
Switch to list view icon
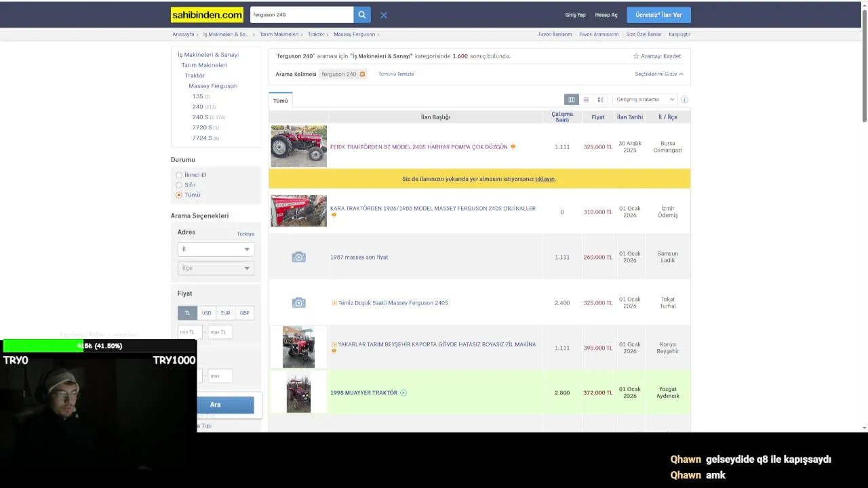coord(586,100)
